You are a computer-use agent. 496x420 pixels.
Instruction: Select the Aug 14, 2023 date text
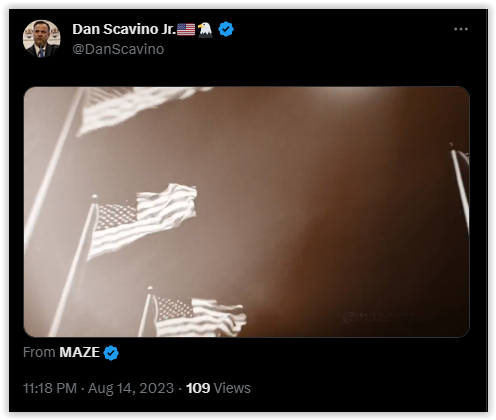131,388
